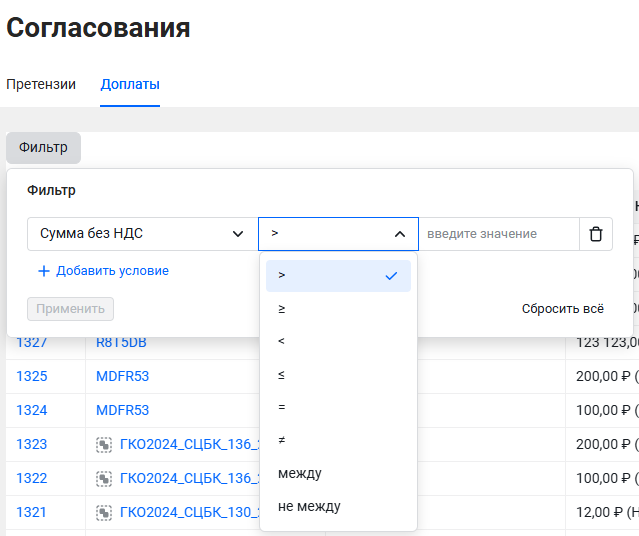
Task: Click the group icon in row 1322
Action: 104,478
